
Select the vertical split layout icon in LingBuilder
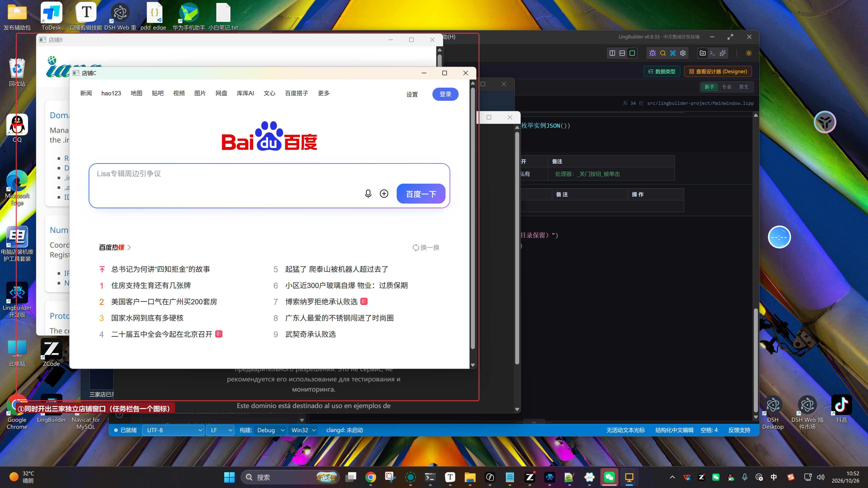(x=612, y=53)
